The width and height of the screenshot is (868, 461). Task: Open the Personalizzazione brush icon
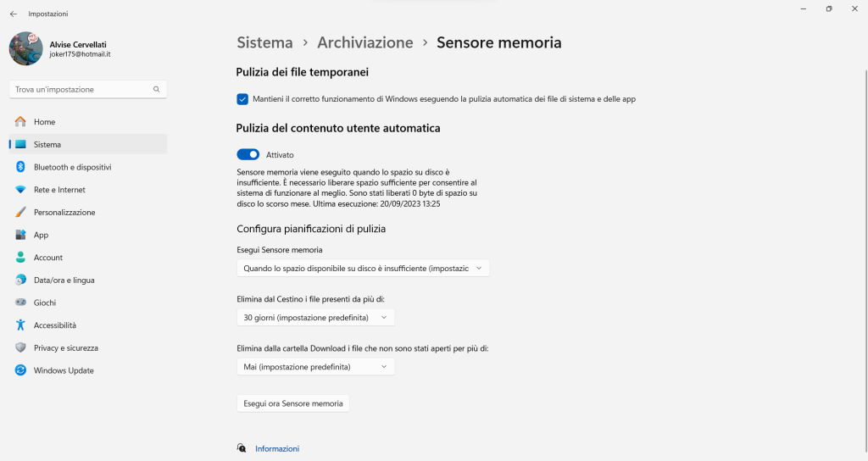(x=20, y=213)
